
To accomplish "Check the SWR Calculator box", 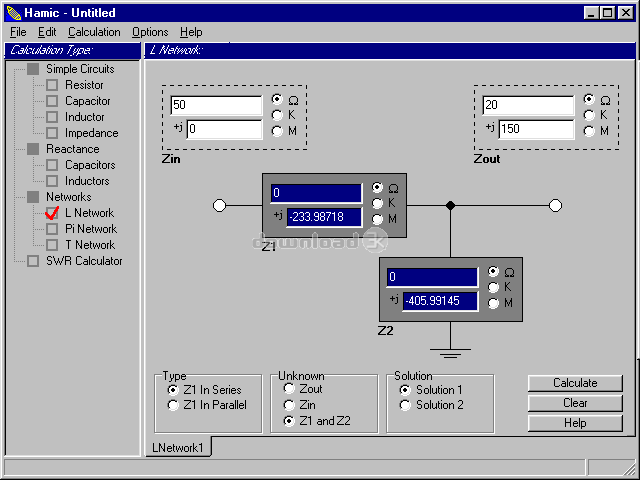I will pos(33,261).
